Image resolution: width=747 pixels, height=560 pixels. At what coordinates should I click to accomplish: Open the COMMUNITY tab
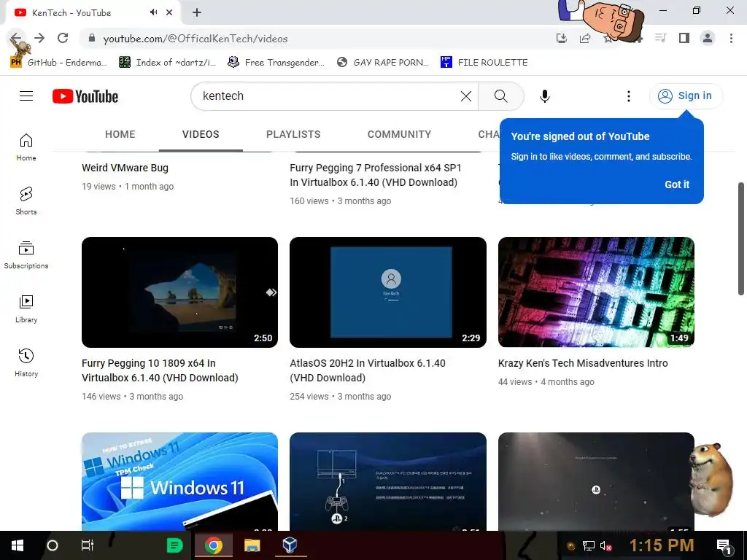399,134
